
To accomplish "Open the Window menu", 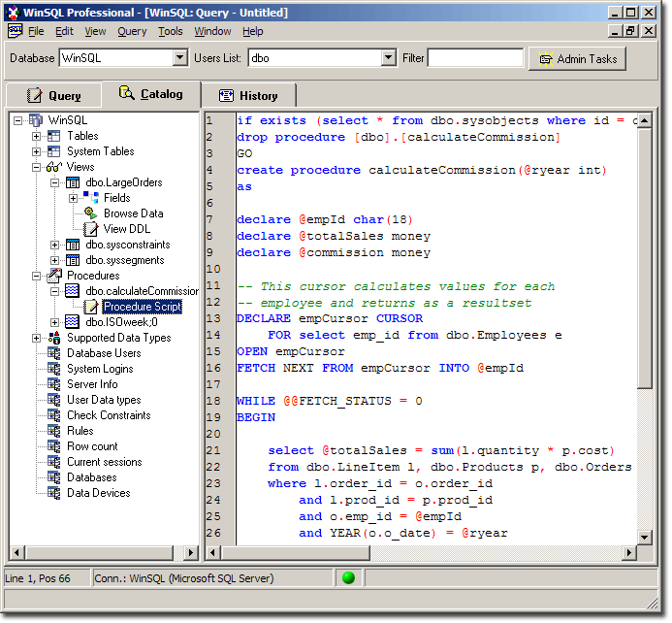I will click(212, 31).
